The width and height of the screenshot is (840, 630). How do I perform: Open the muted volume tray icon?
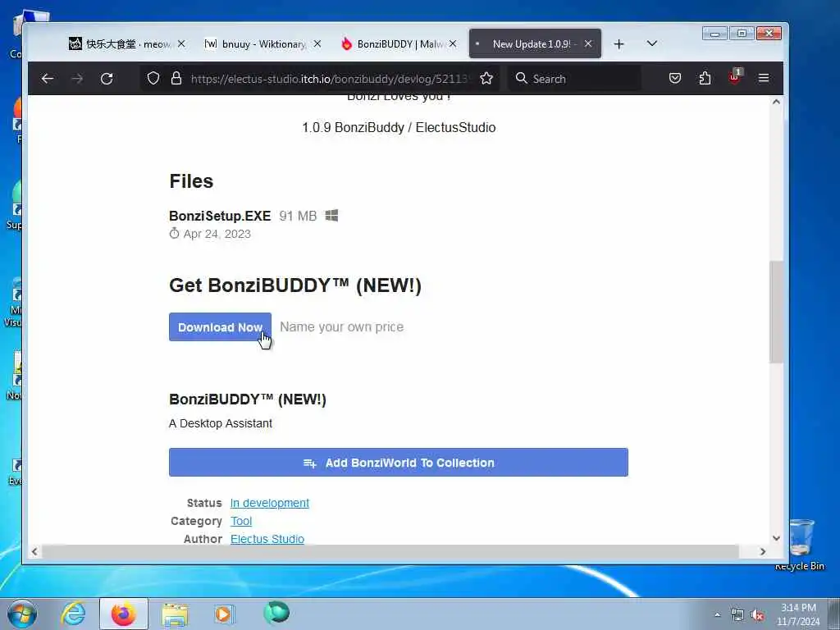757,615
